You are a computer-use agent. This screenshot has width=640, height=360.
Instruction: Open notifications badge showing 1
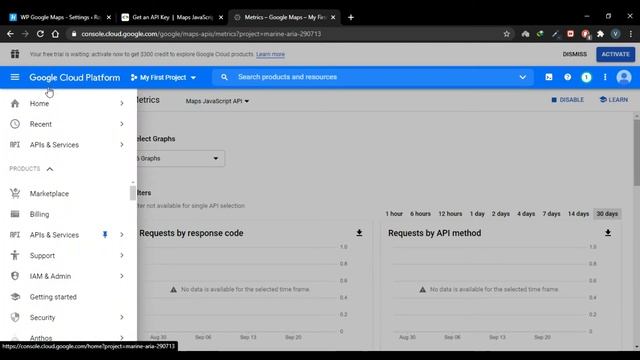[x=586, y=77]
